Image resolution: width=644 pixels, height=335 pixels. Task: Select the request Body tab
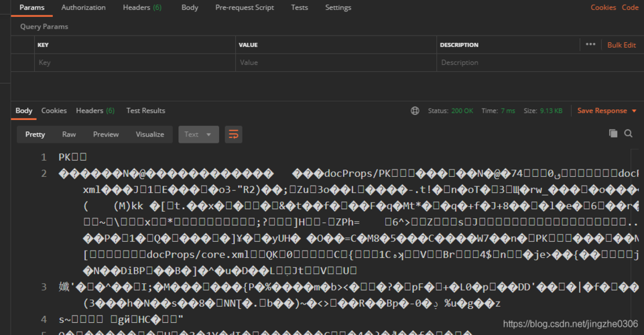click(190, 7)
